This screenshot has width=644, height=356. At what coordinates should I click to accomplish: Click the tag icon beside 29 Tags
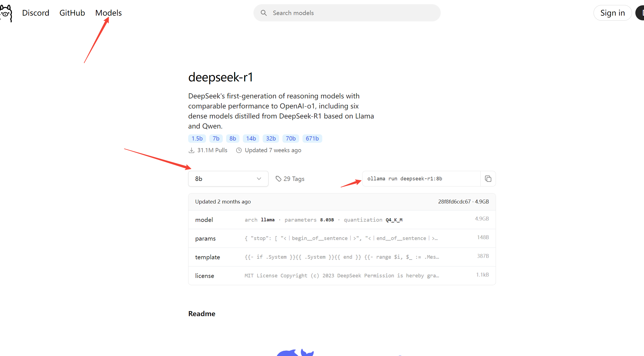click(x=279, y=179)
